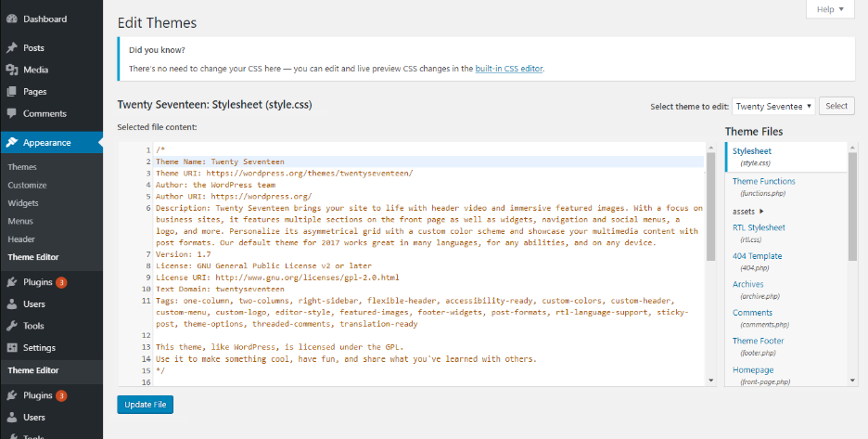868x439 pixels.
Task: Click the 'Theme Files' heading
Action: coord(754,132)
